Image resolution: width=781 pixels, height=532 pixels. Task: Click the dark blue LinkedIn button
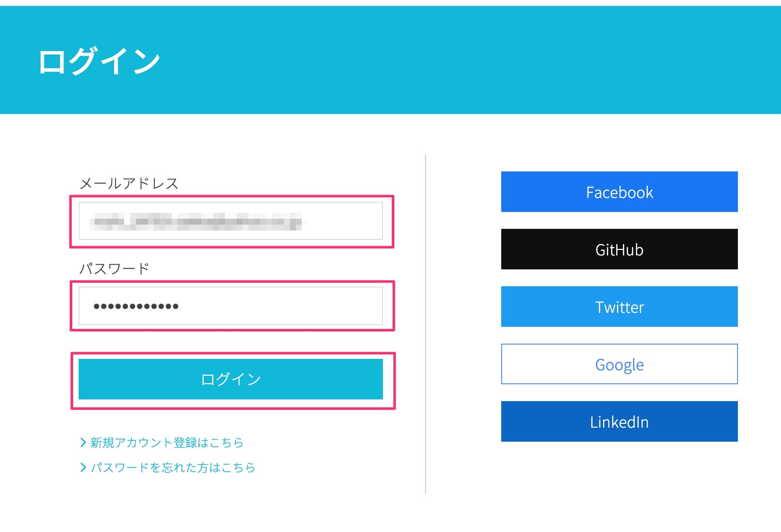pyautogui.click(x=619, y=422)
